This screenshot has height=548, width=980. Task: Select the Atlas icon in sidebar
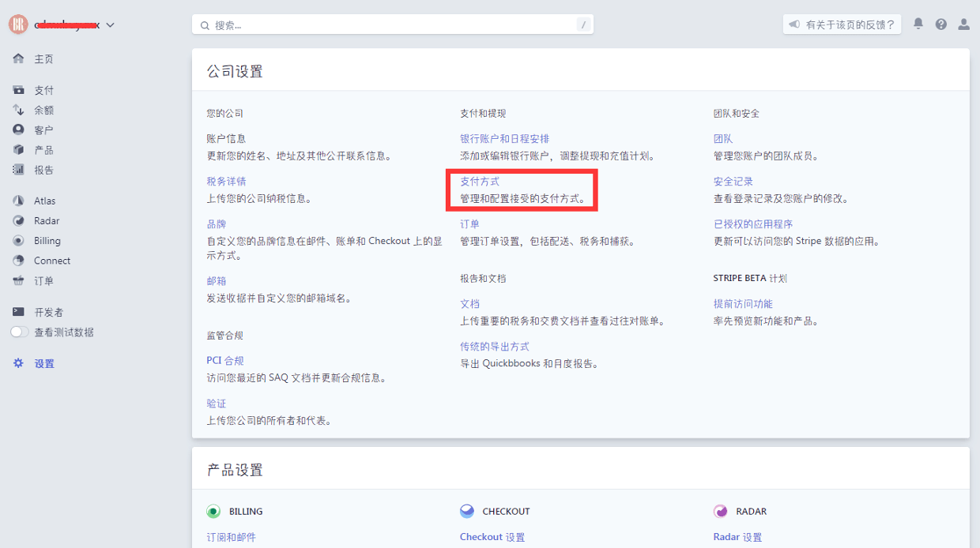[x=18, y=201]
